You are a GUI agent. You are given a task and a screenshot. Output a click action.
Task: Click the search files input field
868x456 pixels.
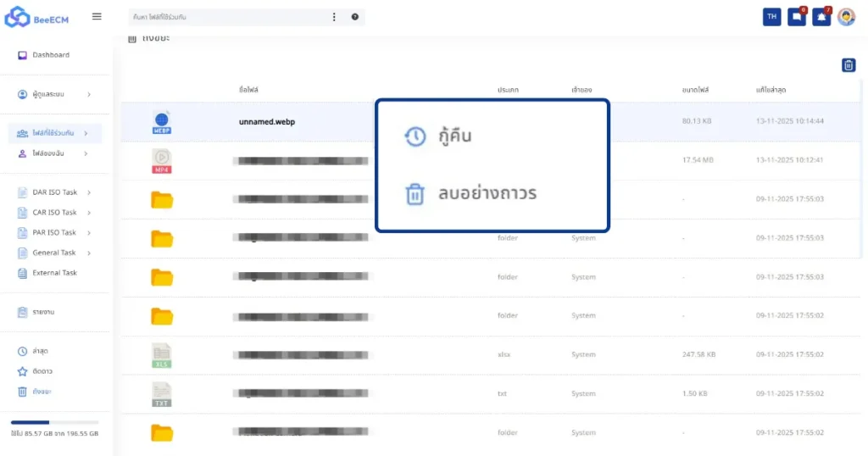pos(229,17)
